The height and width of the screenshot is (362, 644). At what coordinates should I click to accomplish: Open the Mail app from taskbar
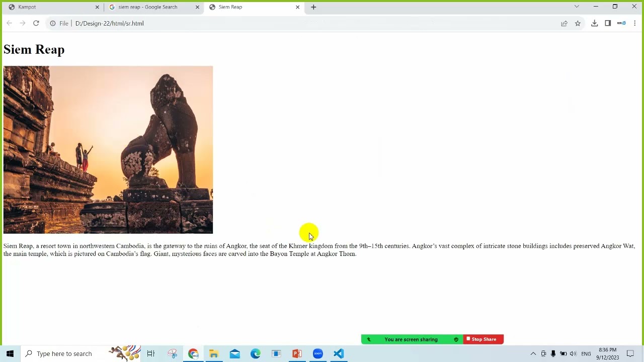(x=235, y=353)
